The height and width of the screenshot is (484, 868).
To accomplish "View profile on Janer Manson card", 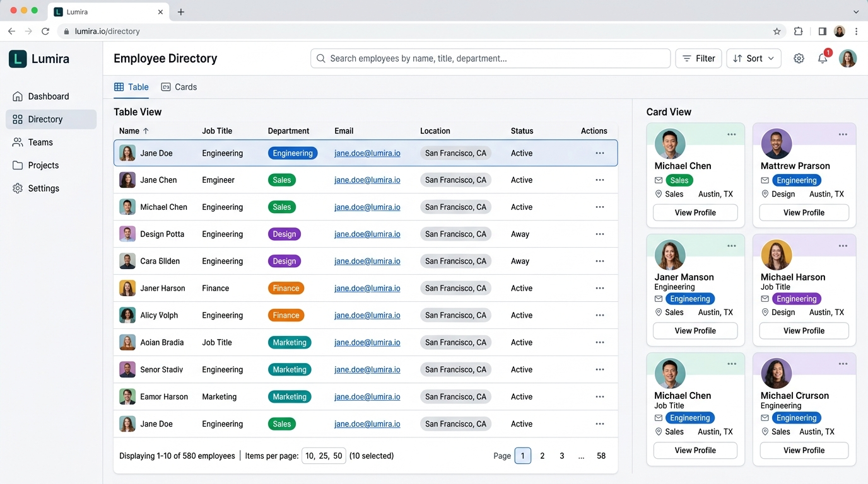I will tap(695, 331).
